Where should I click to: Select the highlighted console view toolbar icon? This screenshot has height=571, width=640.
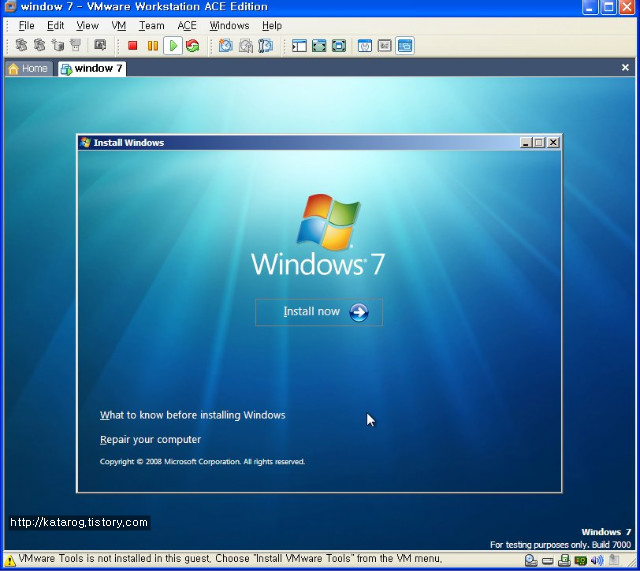pyautogui.click(x=404, y=46)
